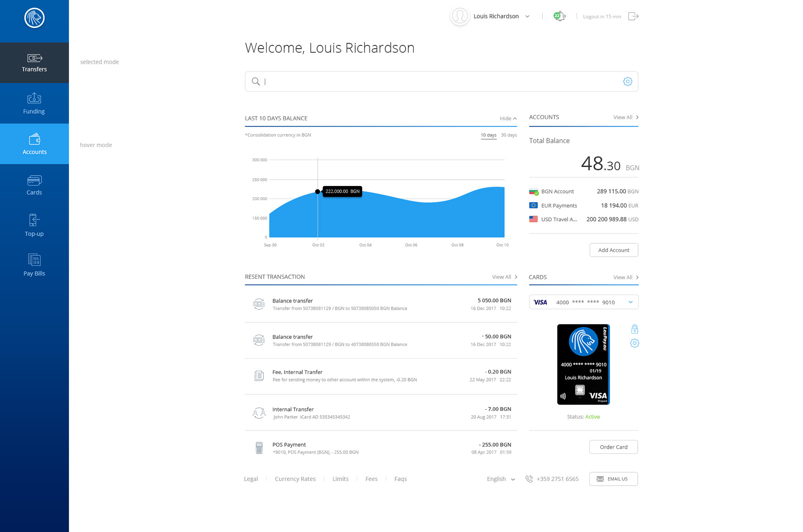The image size is (803, 532).
Task: Open card settings gear icon
Action: [x=634, y=344]
